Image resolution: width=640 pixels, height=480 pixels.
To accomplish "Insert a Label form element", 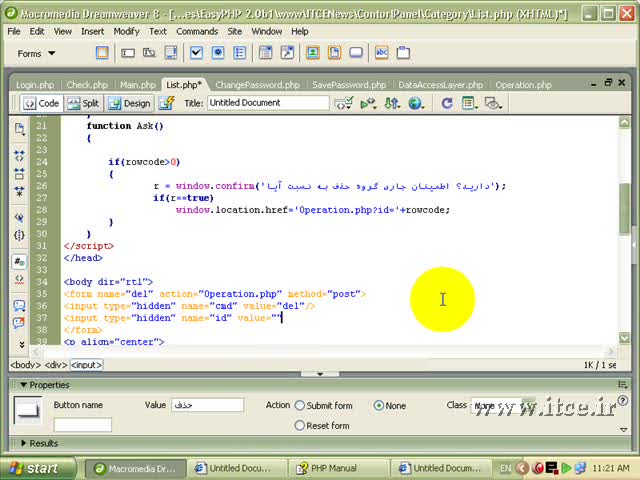I will 382,53.
